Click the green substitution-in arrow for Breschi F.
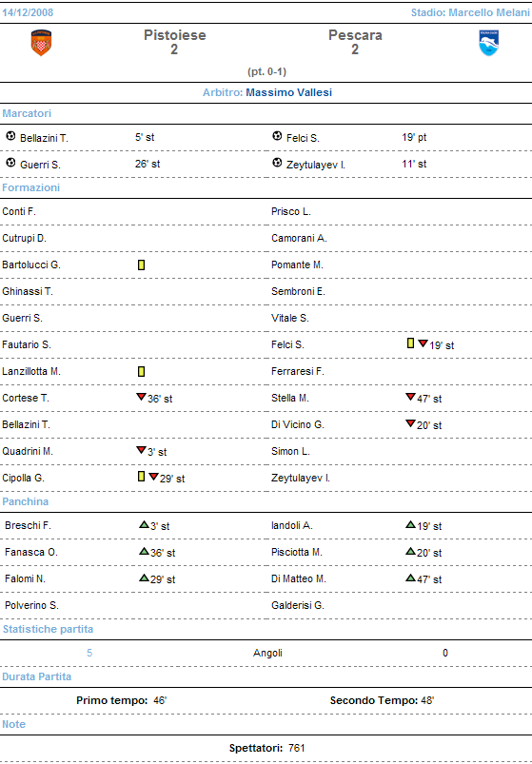 coord(145,525)
